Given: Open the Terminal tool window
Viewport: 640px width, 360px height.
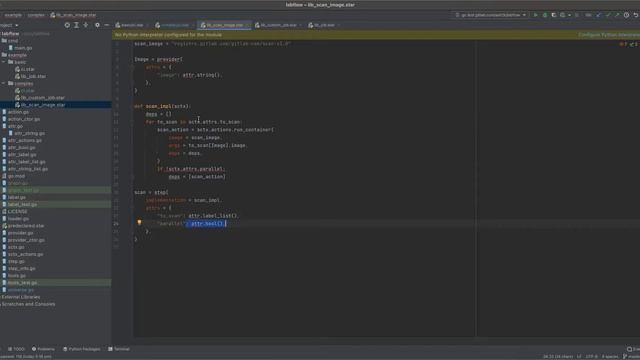Looking at the screenshot, I should (119, 349).
